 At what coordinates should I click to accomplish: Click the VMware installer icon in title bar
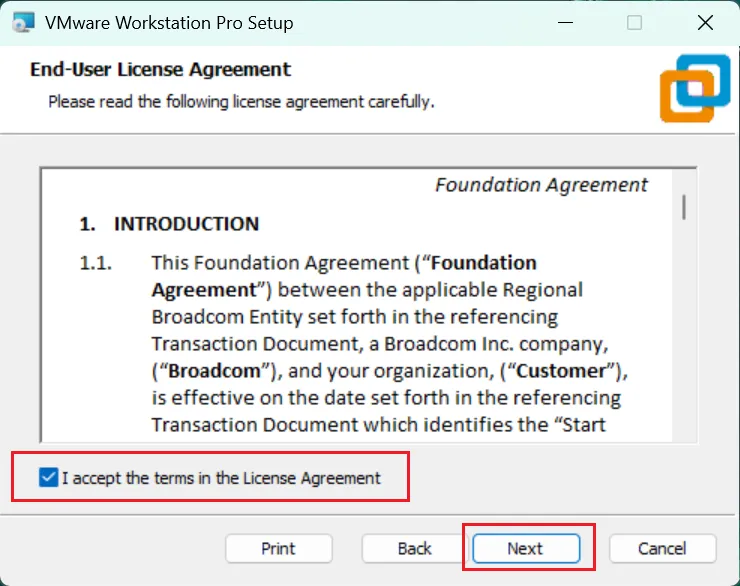pos(23,23)
